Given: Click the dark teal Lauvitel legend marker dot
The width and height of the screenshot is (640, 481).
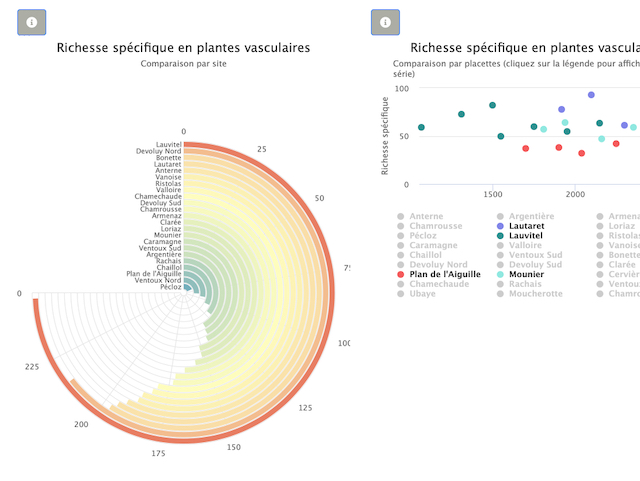Looking at the screenshot, I should point(500,236).
